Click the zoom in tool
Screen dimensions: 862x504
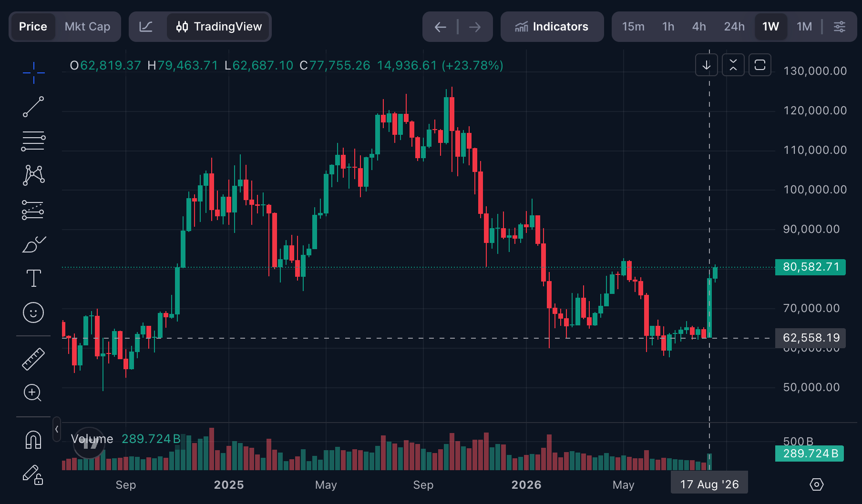[x=33, y=393]
